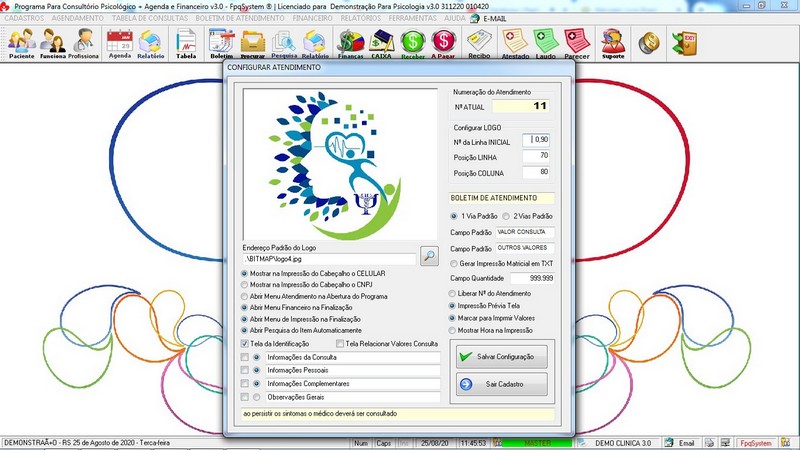The height and width of the screenshot is (450, 800).
Task: Open the Boletim toolbar icon
Action: pyautogui.click(x=221, y=43)
